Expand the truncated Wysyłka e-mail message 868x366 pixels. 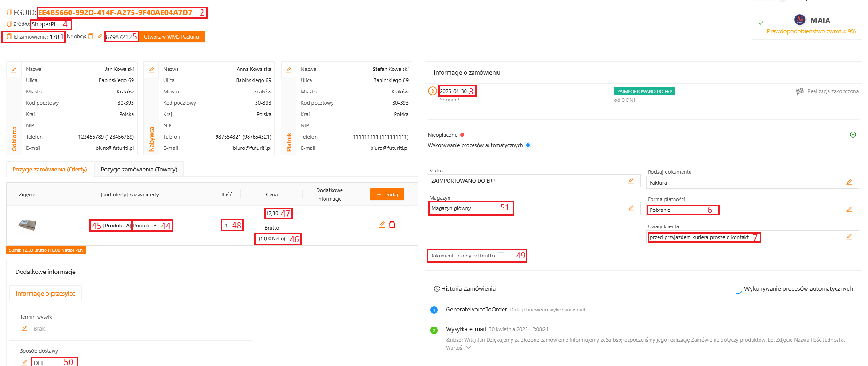[x=468, y=348]
